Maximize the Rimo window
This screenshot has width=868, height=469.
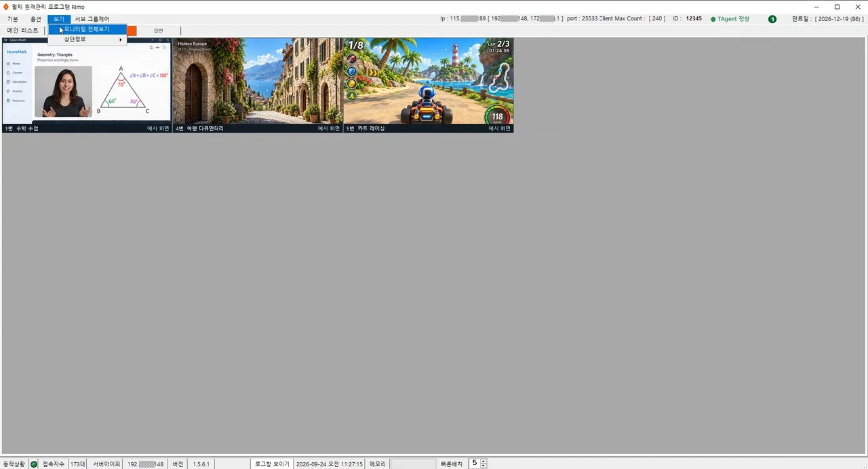coord(837,7)
